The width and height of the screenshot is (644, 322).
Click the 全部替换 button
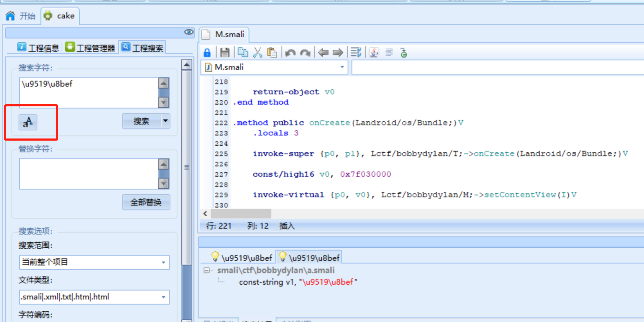[146, 202]
